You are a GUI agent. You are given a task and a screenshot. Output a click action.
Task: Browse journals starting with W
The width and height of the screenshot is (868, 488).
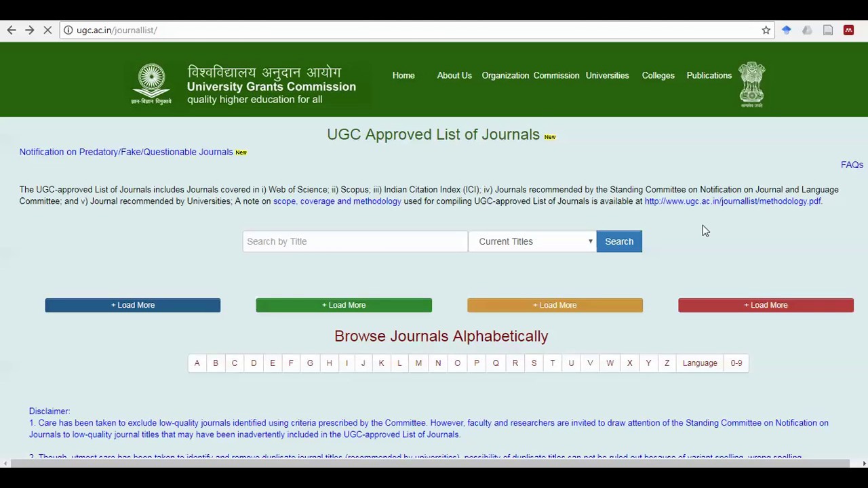pos(610,363)
